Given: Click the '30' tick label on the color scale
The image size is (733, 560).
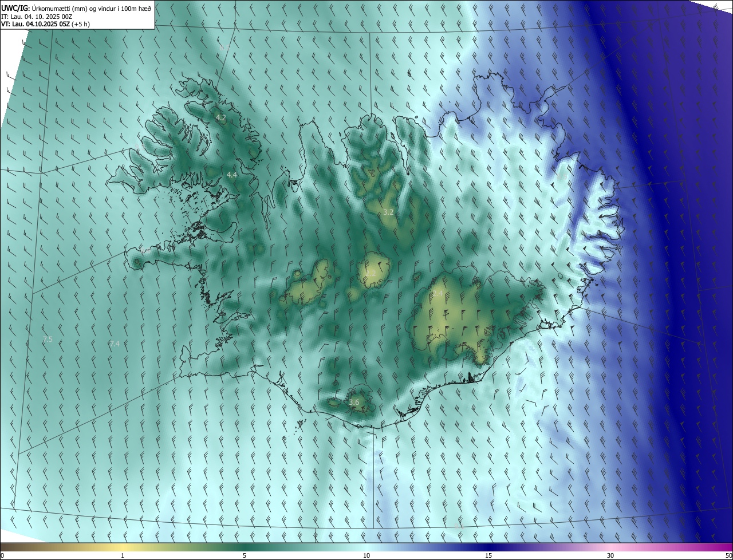Looking at the screenshot, I should pos(610,555).
